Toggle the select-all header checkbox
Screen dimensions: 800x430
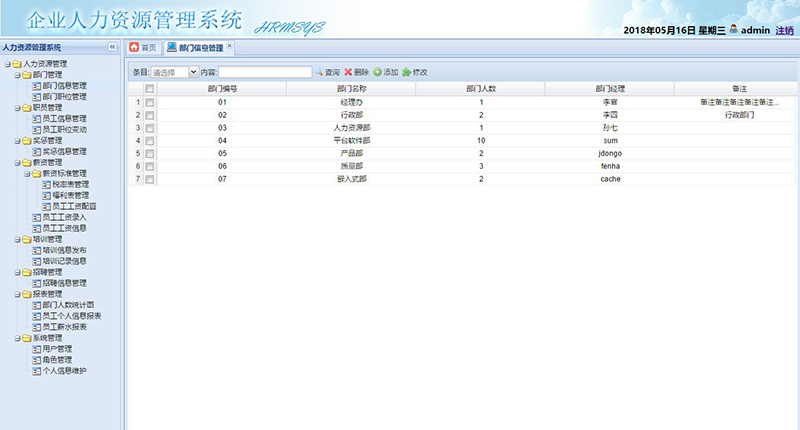[x=149, y=89]
